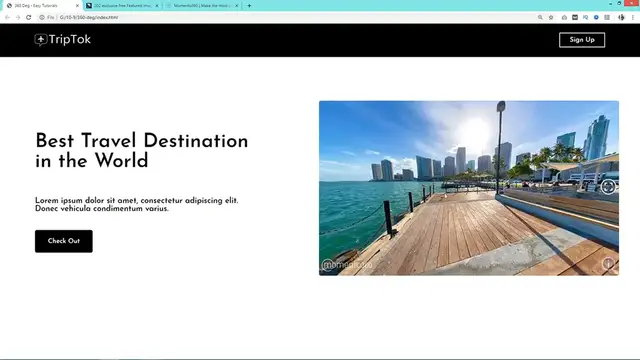Click the Check Out button
The image size is (640, 360).
[x=64, y=241]
